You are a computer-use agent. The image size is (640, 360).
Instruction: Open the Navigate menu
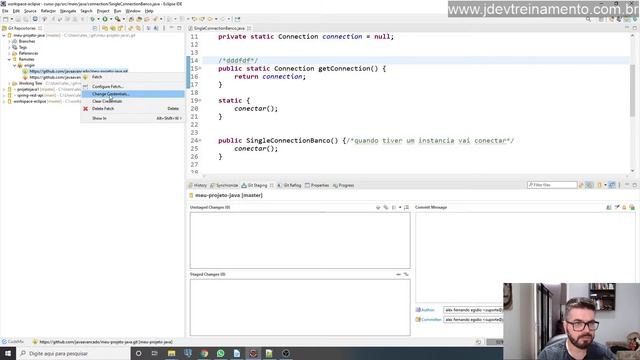click(68, 11)
